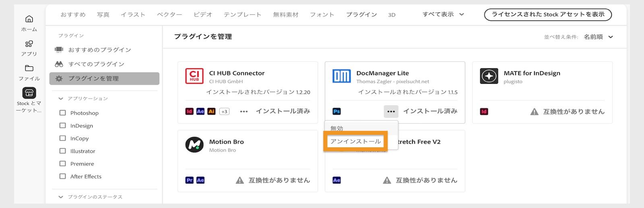Click Photoshop badge on DocManager Lite card
The image size is (644, 208).
pyautogui.click(x=337, y=111)
